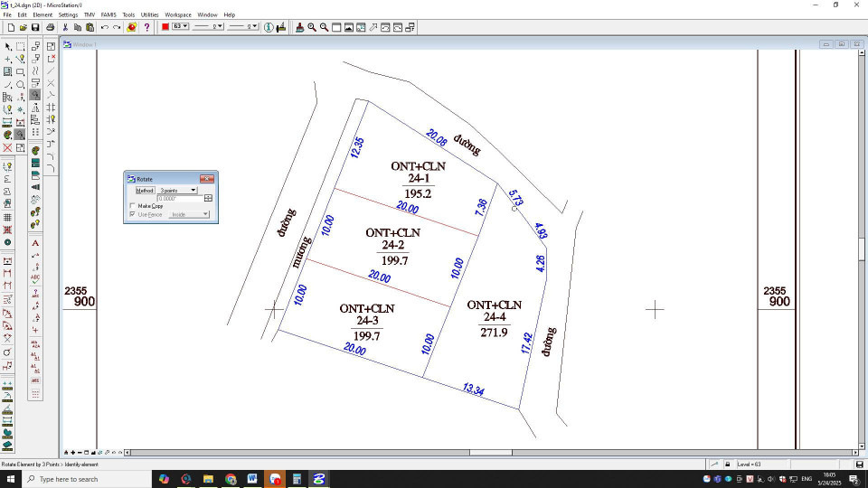Click the parcel label 24-1
The image size is (868, 488).
(419, 178)
